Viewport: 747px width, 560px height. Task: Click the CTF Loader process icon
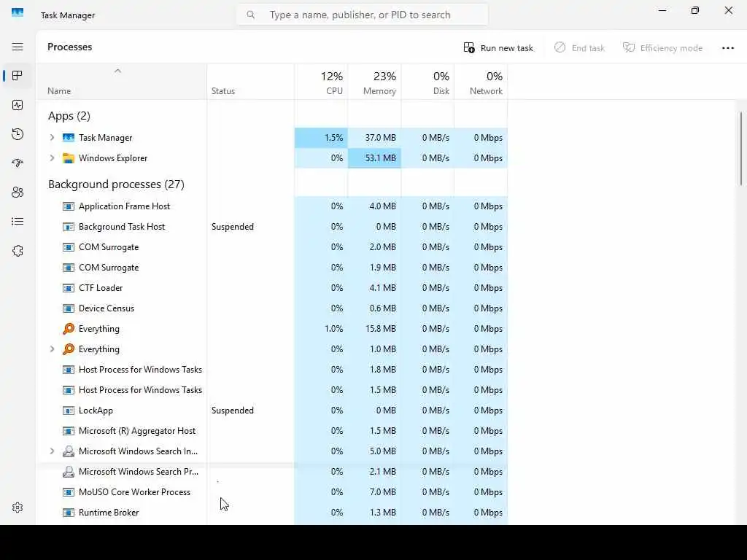point(69,288)
